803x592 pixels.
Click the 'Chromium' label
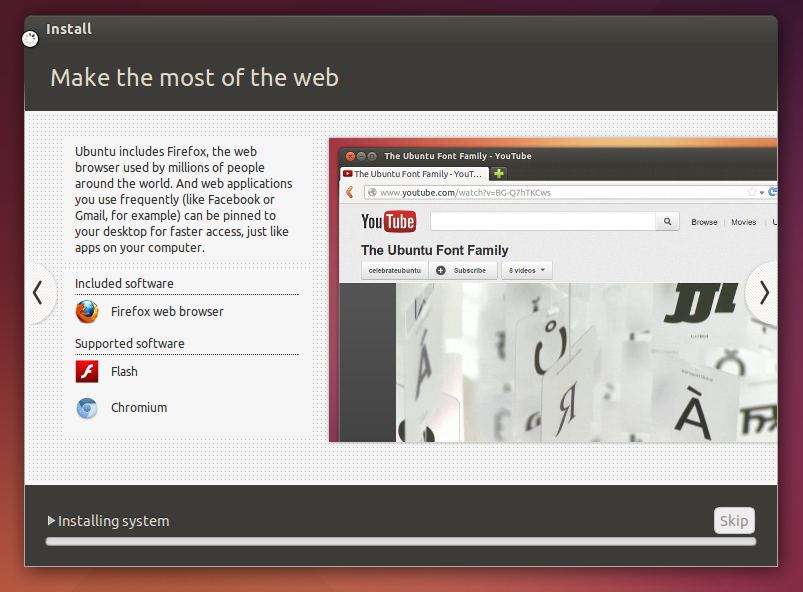tap(139, 408)
